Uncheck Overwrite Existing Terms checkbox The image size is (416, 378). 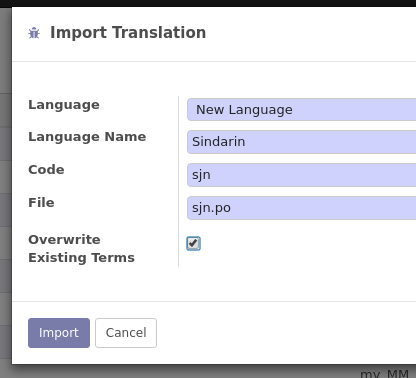click(x=193, y=243)
